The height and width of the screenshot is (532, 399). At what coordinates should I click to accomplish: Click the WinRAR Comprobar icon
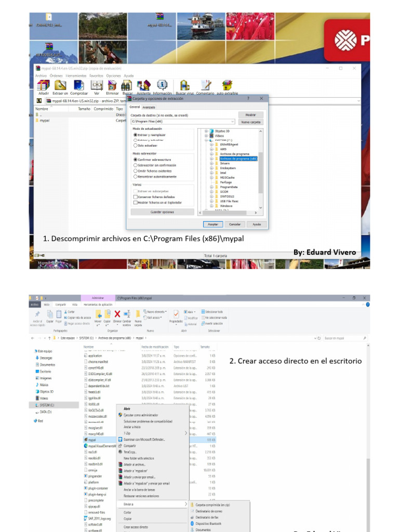pyautogui.click(x=79, y=85)
